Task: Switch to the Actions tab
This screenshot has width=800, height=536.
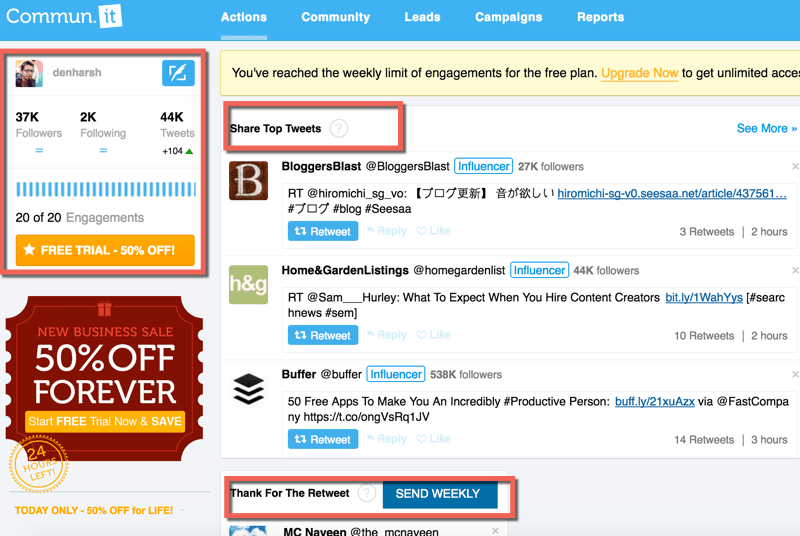Action: coord(244,17)
